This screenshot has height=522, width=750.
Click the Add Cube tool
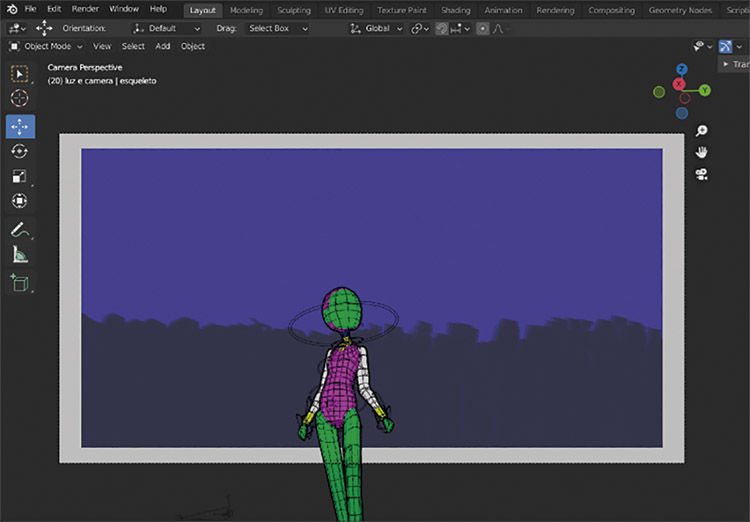click(20, 283)
